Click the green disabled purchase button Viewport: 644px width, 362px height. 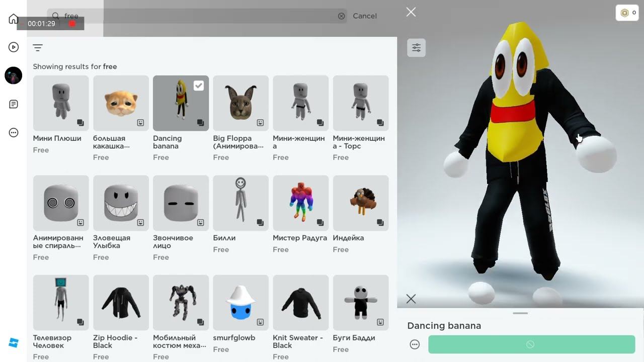[x=531, y=344]
